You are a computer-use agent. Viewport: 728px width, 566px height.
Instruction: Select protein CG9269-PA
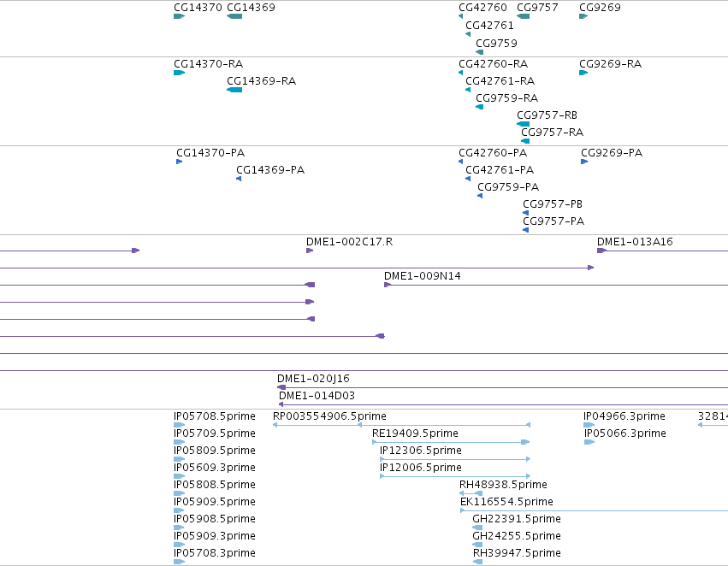tap(612, 153)
